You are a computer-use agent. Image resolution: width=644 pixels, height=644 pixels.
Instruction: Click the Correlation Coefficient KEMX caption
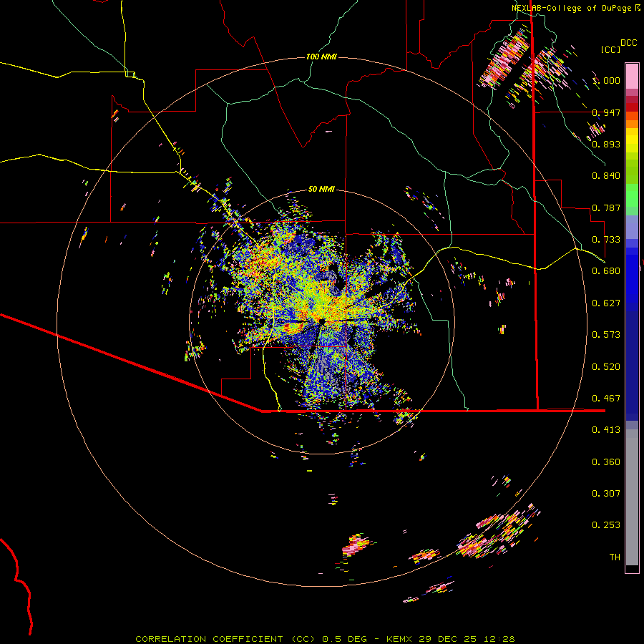(325, 639)
